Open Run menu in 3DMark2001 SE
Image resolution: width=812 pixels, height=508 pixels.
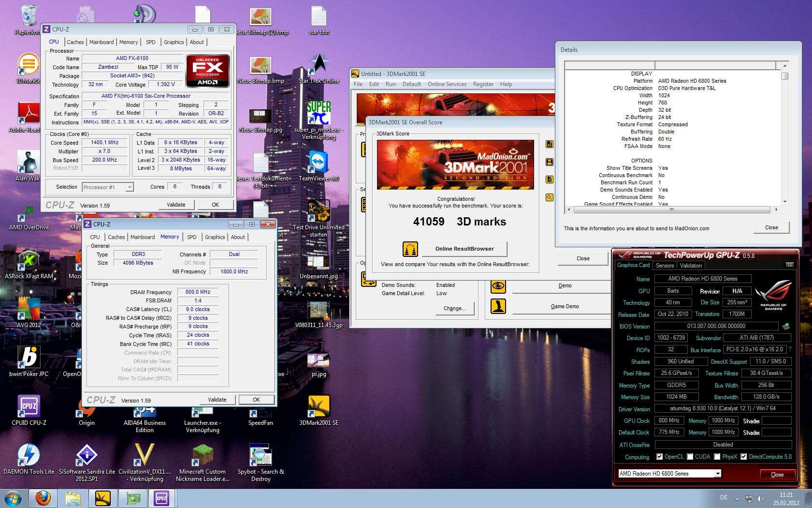391,84
